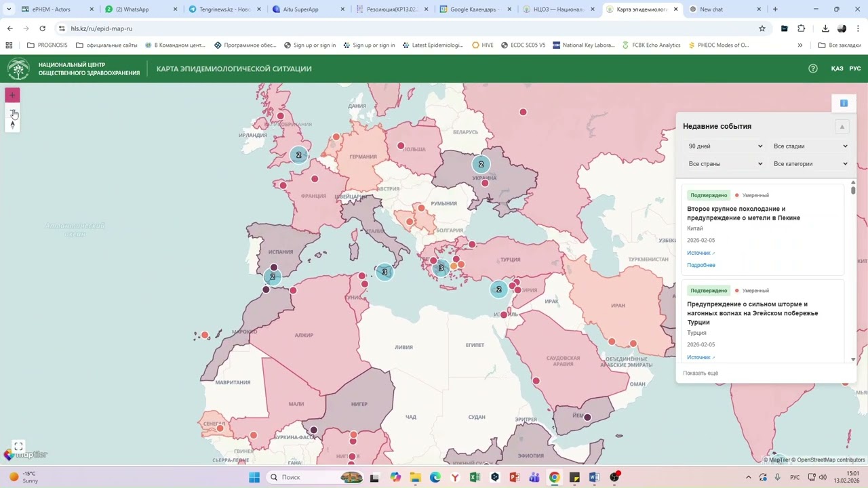This screenshot has height=488, width=868.
Task: Open the help question mark icon
Action: 813,68
